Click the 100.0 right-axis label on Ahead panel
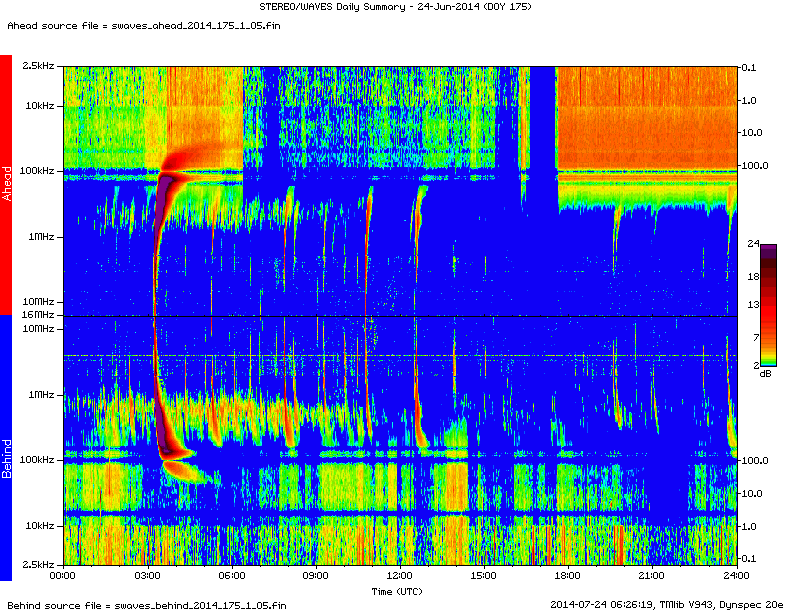 point(755,166)
